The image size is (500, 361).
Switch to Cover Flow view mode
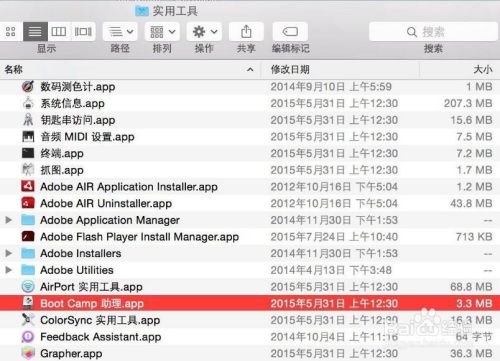tap(83, 32)
